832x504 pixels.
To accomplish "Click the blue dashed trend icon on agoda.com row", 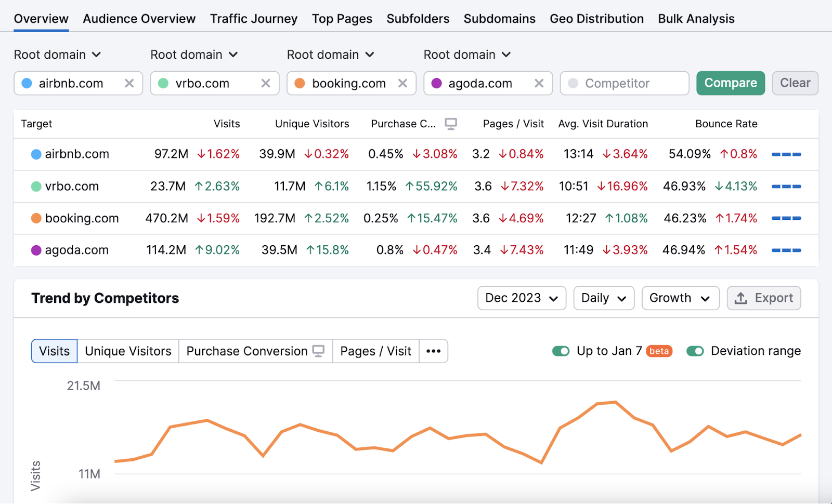I will (786, 250).
